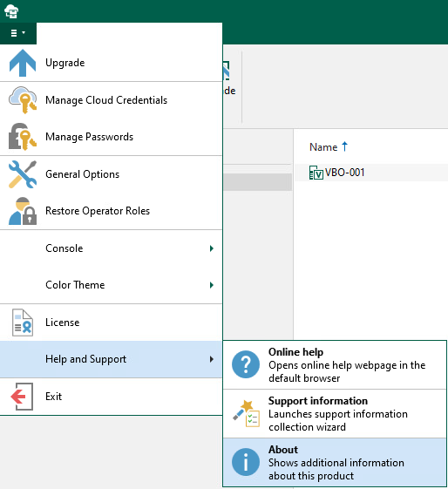Click the General Options wrench icon
Screen dimensions: 448x489
pyautogui.click(x=23, y=174)
